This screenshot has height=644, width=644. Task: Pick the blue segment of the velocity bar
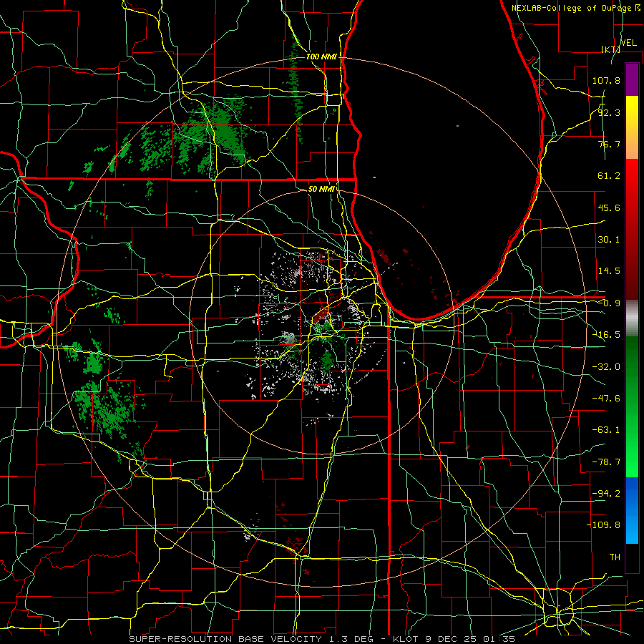(632, 510)
